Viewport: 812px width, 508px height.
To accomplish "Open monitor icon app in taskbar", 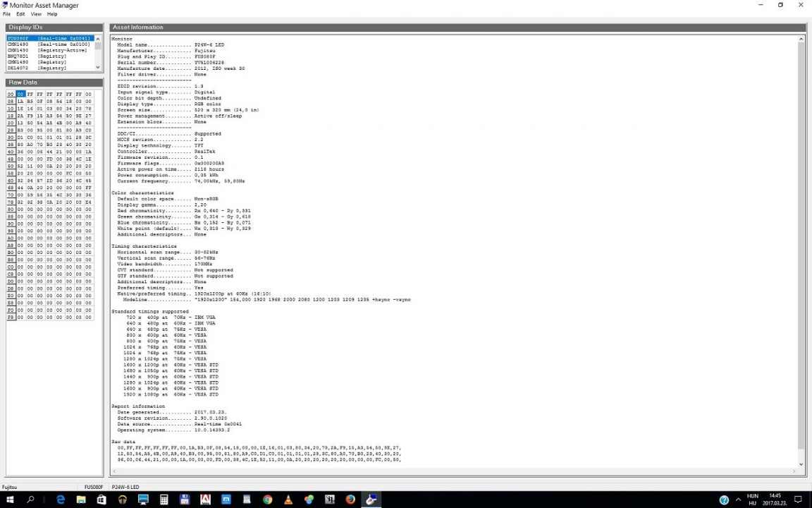I will coord(144,500).
